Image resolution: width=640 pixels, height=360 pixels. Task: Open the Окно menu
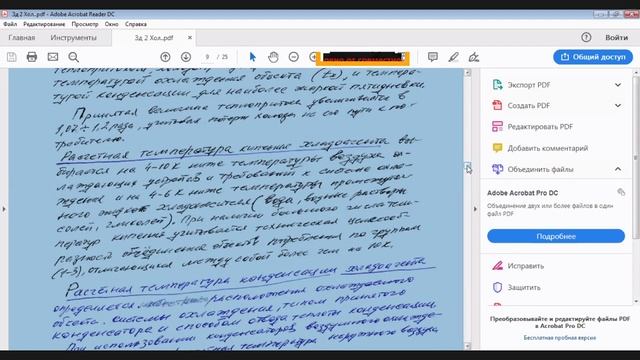(x=111, y=24)
